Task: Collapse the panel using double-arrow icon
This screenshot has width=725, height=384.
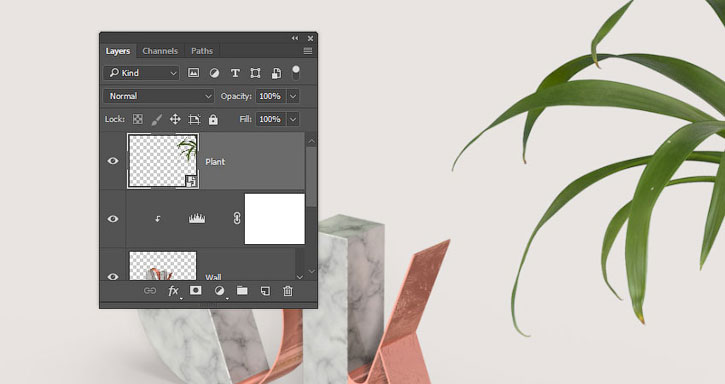Action: click(295, 38)
